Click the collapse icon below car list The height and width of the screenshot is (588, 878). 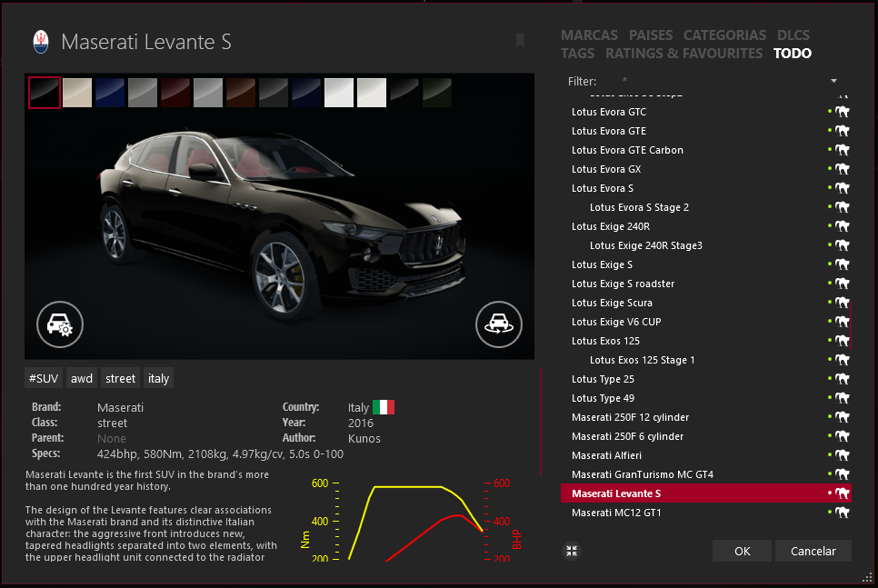[x=571, y=551]
